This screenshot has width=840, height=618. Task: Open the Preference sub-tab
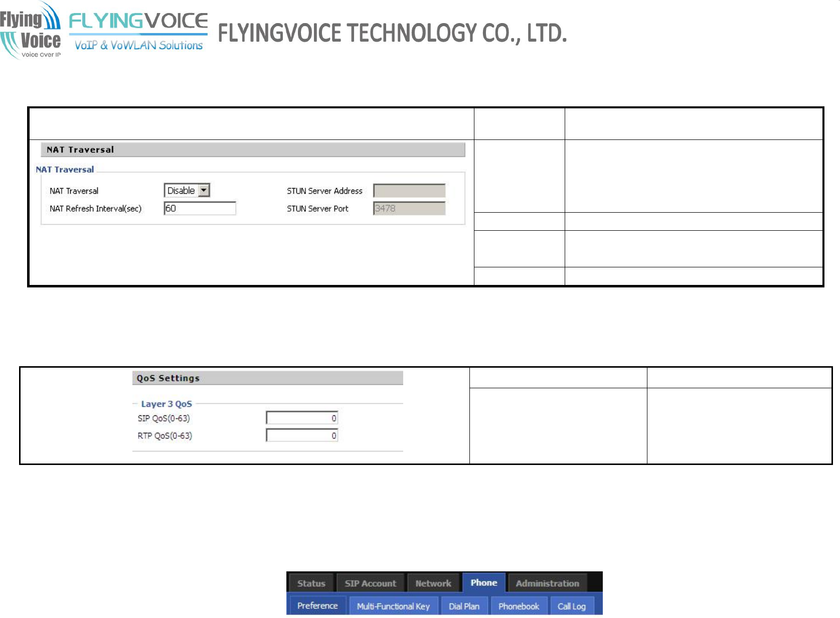[317, 606]
